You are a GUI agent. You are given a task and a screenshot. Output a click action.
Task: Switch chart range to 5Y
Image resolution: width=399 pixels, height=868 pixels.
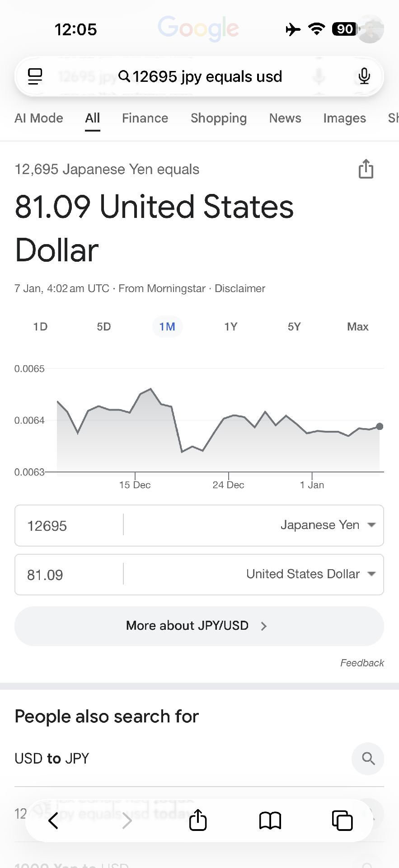point(294,327)
